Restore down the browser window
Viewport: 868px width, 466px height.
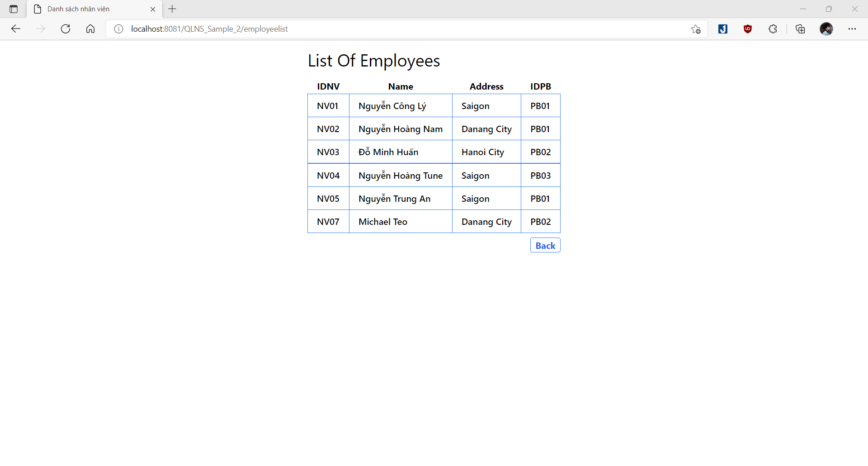[829, 9]
